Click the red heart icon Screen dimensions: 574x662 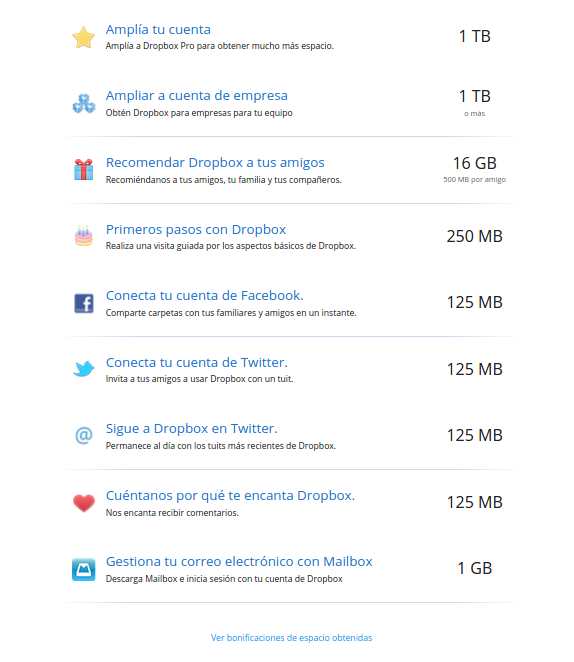84,502
